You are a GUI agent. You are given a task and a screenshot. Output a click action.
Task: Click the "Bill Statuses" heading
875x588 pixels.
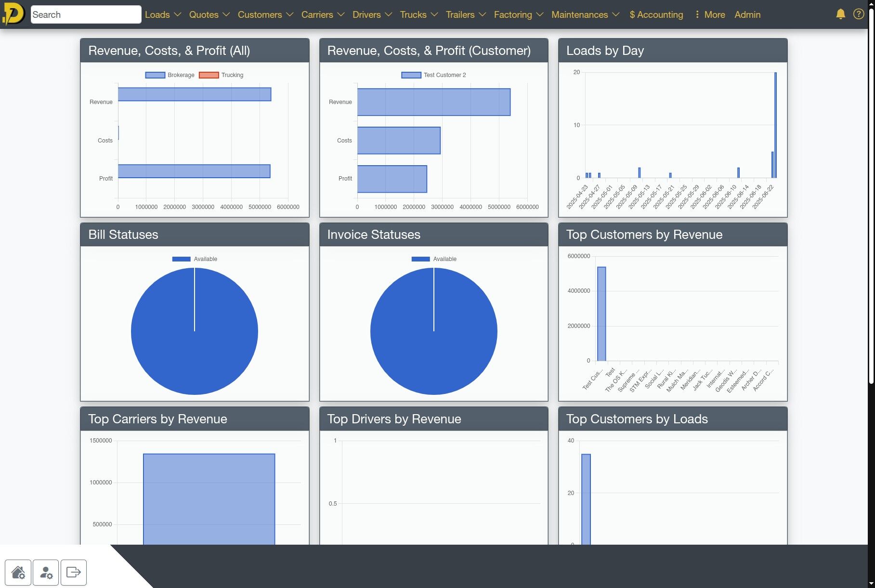123,235
